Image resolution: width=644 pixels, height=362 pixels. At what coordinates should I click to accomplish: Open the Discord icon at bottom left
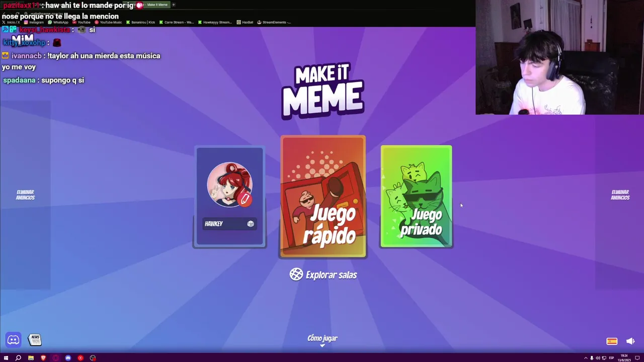pos(13,340)
